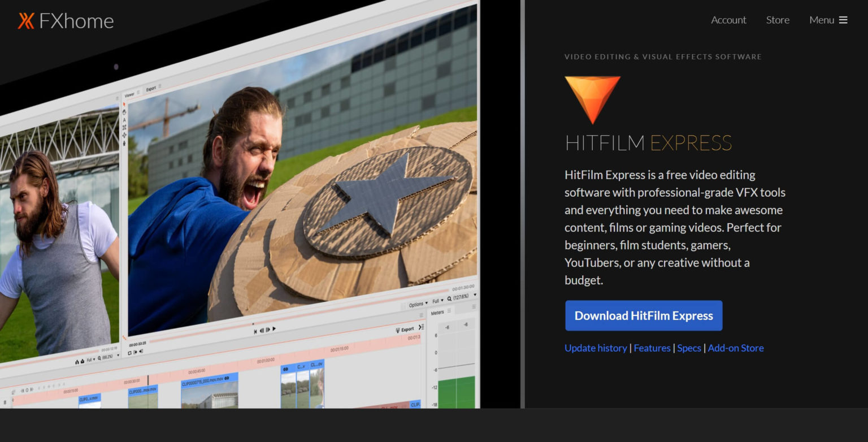
Task: Click the viewer Play button
Action: tap(274, 328)
